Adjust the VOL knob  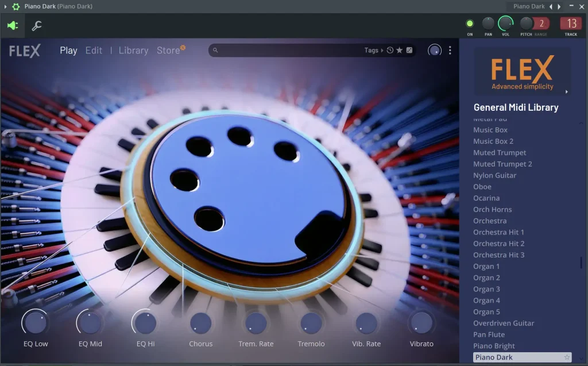505,24
